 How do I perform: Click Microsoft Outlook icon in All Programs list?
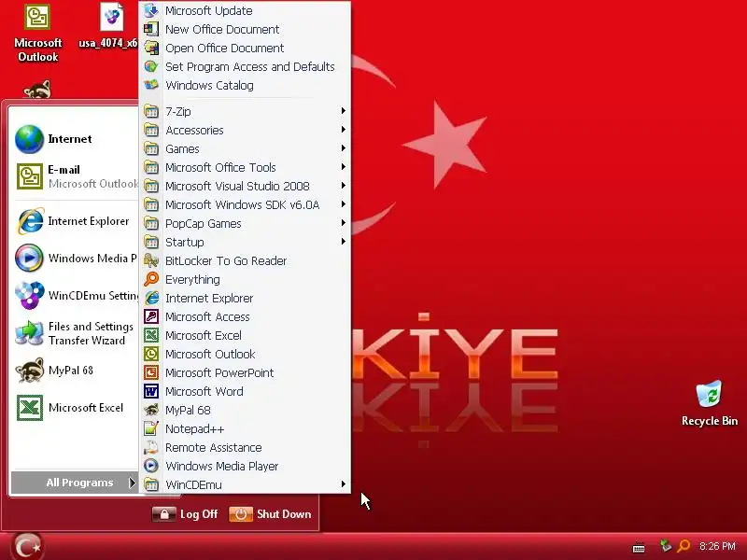[151, 354]
